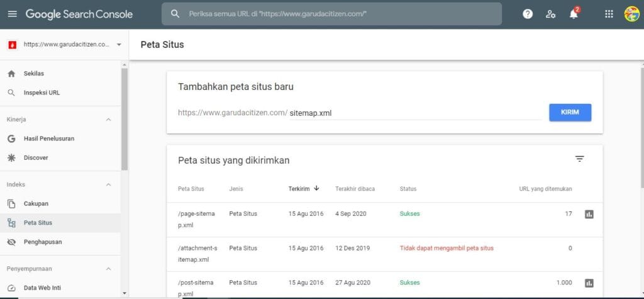The image size is (644, 299).
Task: Click the Hasil Penelusuran Google icon
Action: [11, 138]
